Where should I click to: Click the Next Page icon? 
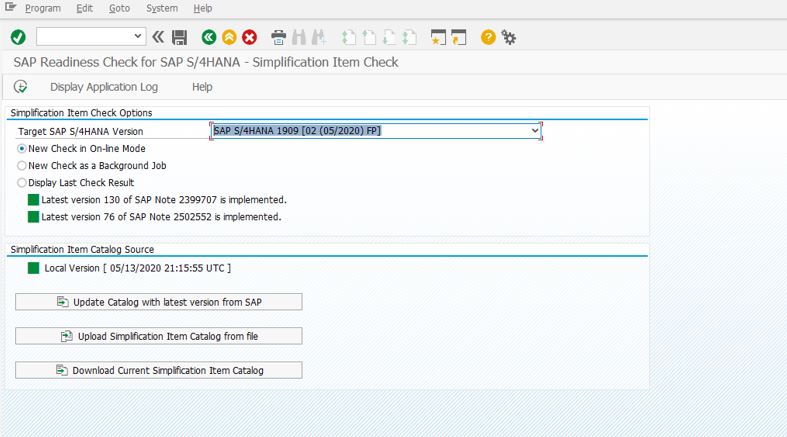coord(389,37)
